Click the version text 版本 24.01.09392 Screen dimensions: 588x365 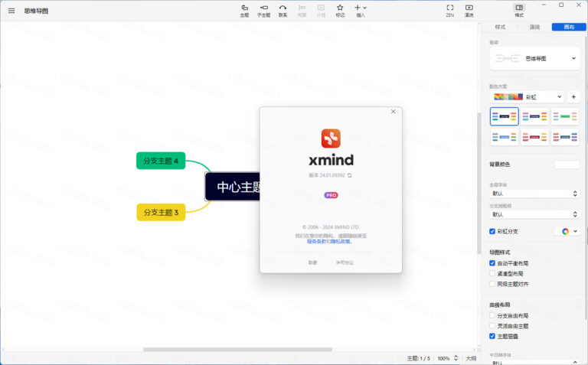pos(327,175)
